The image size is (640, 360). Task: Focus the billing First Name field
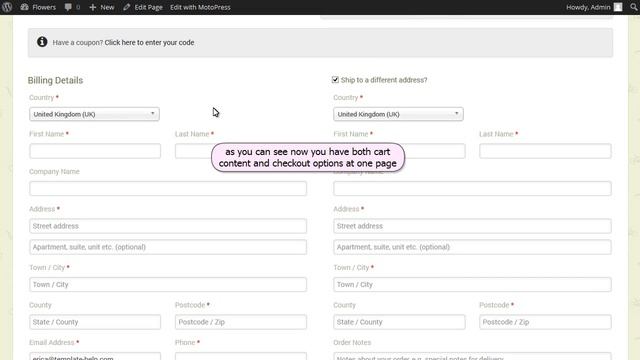[x=95, y=151]
